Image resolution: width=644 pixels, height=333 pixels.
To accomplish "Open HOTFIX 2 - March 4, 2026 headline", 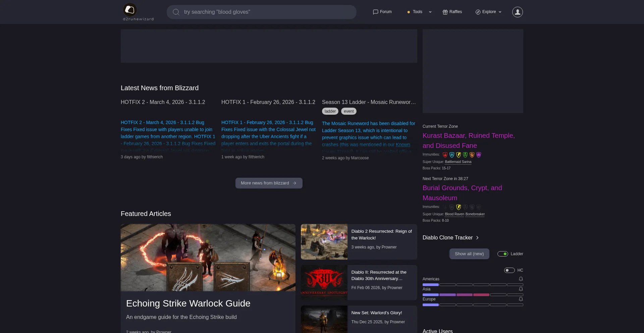I will [x=163, y=102].
